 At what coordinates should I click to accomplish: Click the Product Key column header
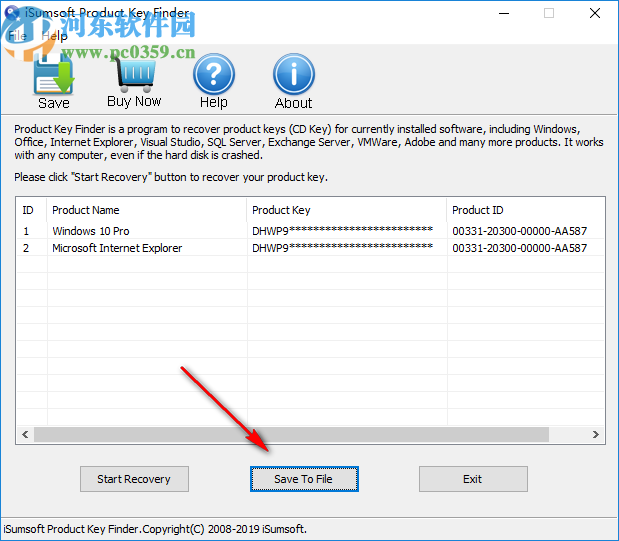(347, 210)
